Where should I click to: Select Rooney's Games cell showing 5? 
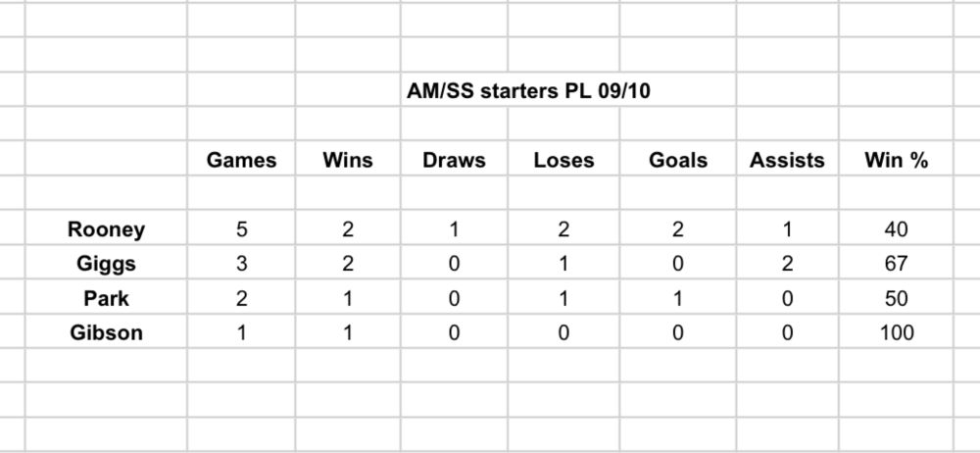[241, 229]
